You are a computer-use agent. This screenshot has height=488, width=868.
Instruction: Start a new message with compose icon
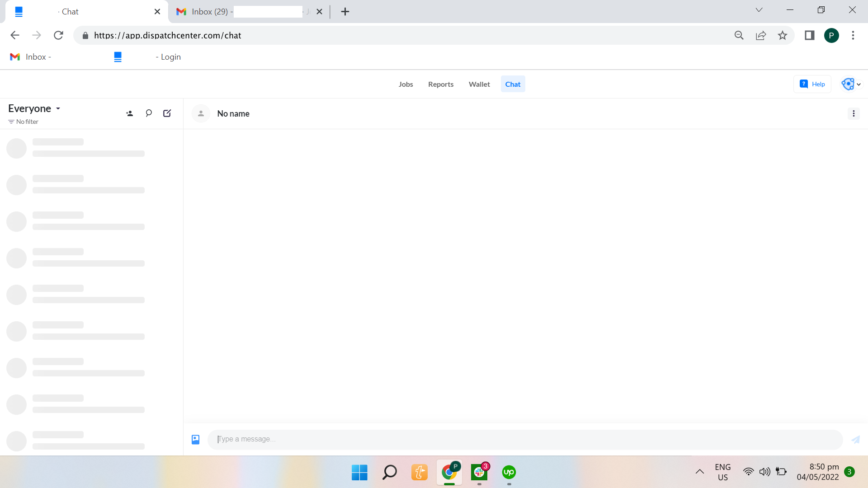(x=167, y=113)
